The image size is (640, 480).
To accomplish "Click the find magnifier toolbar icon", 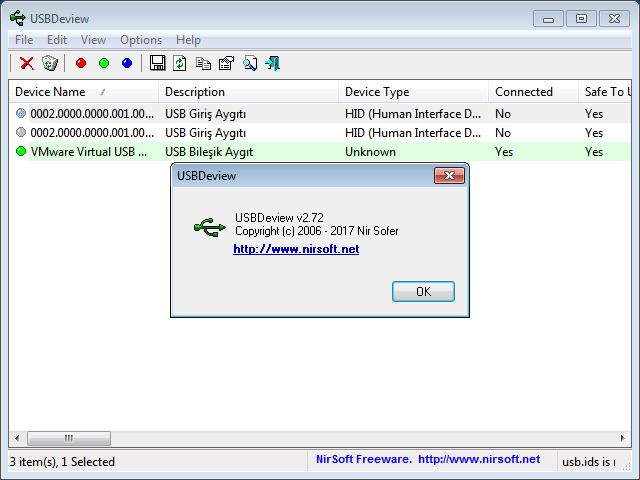I will coord(249,63).
